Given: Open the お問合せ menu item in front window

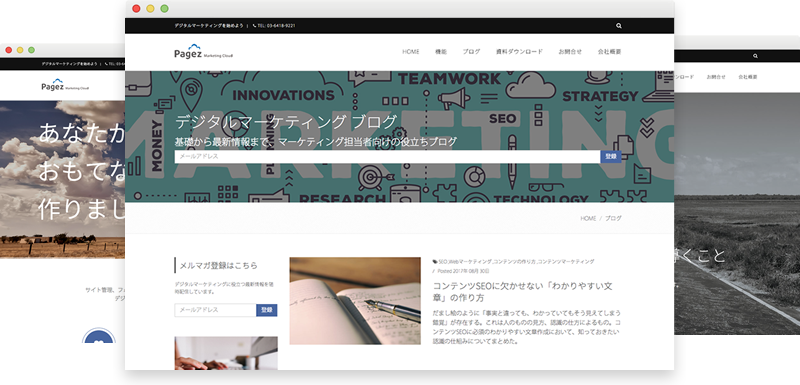Looking at the screenshot, I should pos(570,52).
